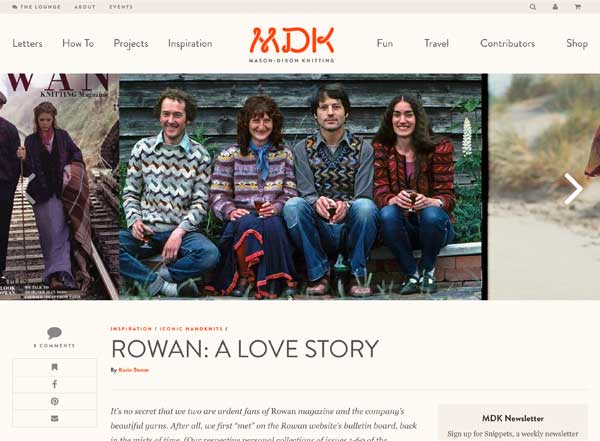
Task: Open the Iconic Handknits breadcrumb link
Action: pyautogui.click(x=191, y=329)
